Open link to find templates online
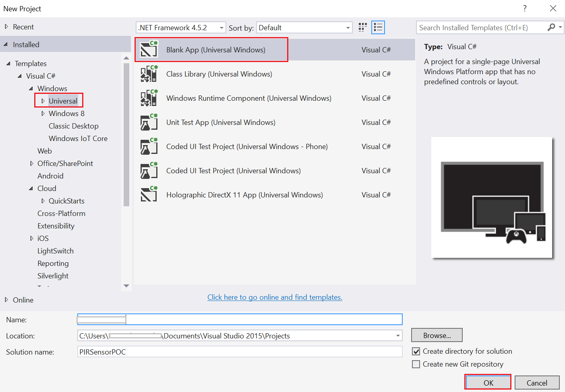Screen dimensions: 565x392 tap(275, 297)
